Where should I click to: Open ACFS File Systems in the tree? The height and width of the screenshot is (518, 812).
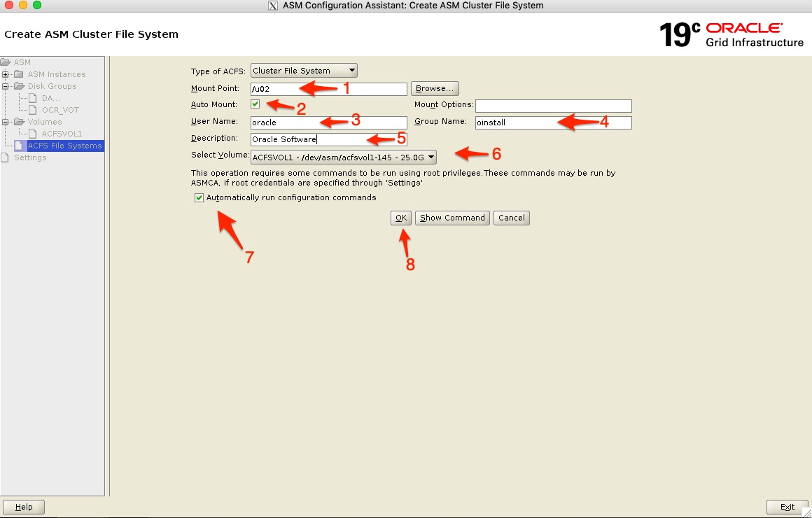click(64, 146)
